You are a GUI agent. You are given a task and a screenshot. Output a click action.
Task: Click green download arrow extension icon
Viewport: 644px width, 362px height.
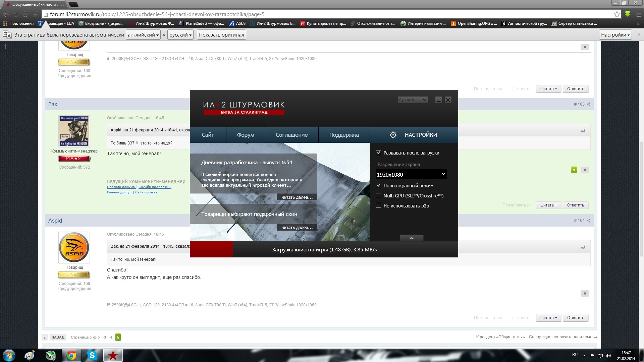pos(628,14)
